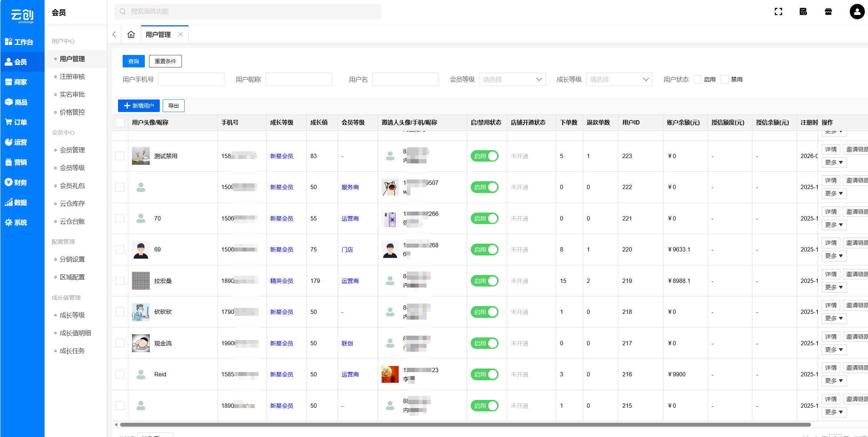This screenshot has height=437, width=868.
Task: Toggle 启用 switch for user 测试禁用
Action: (484, 156)
